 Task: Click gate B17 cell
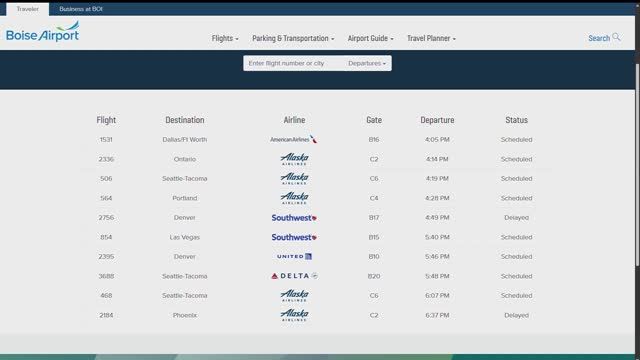[374, 218]
